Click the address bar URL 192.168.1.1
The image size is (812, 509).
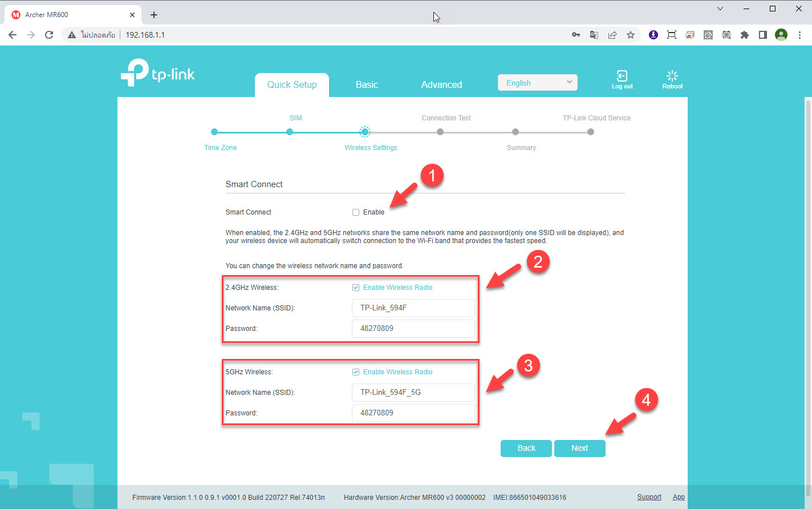pyautogui.click(x=145, y=35)
